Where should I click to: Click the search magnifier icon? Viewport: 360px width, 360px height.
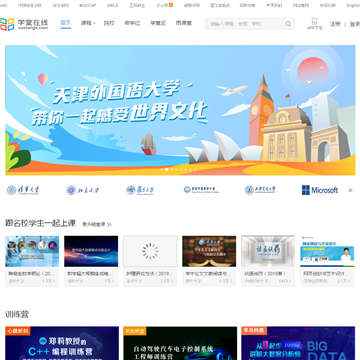point(288,24)
